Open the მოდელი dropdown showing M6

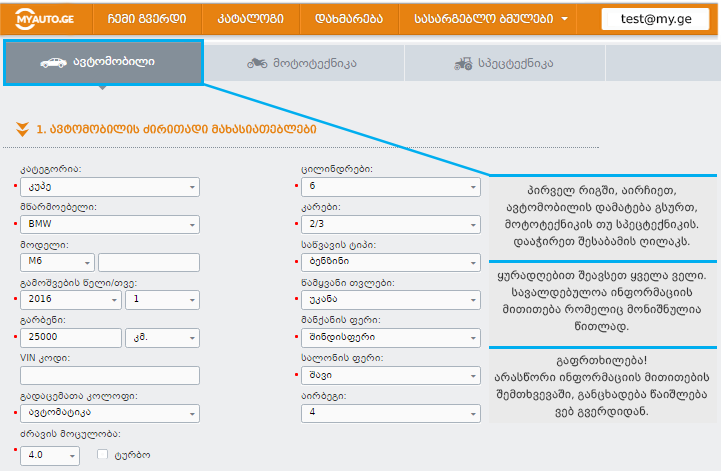tap(57, 262)
